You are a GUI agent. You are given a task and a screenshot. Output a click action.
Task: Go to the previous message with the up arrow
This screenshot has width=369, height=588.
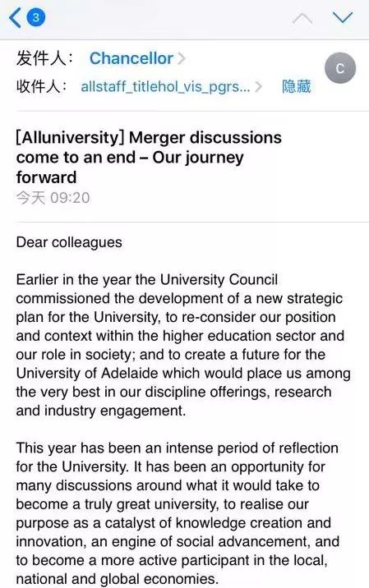tap(302, 18)
